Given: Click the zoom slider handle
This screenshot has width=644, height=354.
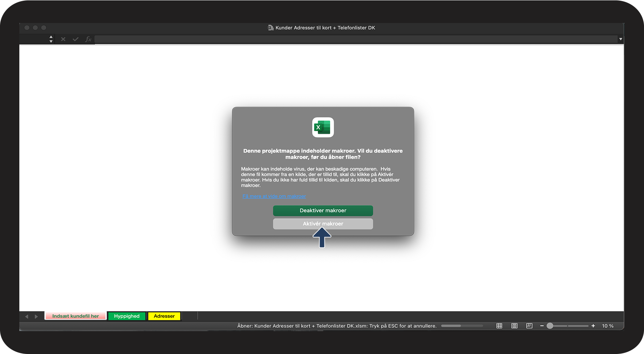Looking at the screenshot, I should point(550,326).
